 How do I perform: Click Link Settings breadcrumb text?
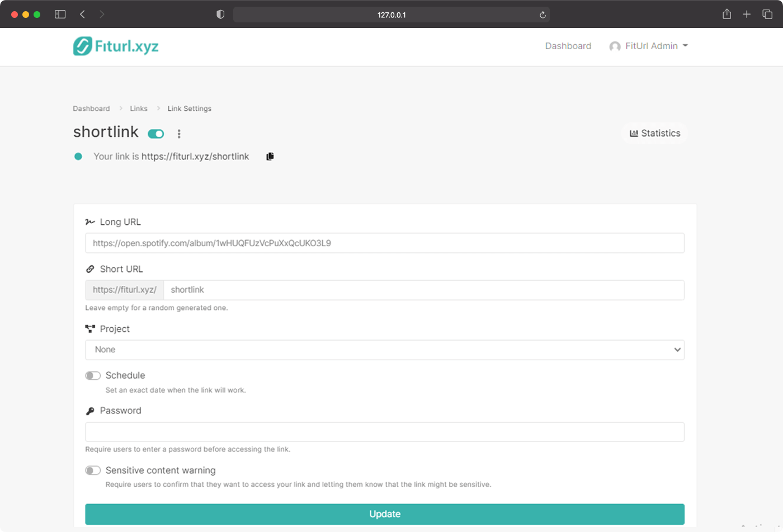[x=190, y=109]
